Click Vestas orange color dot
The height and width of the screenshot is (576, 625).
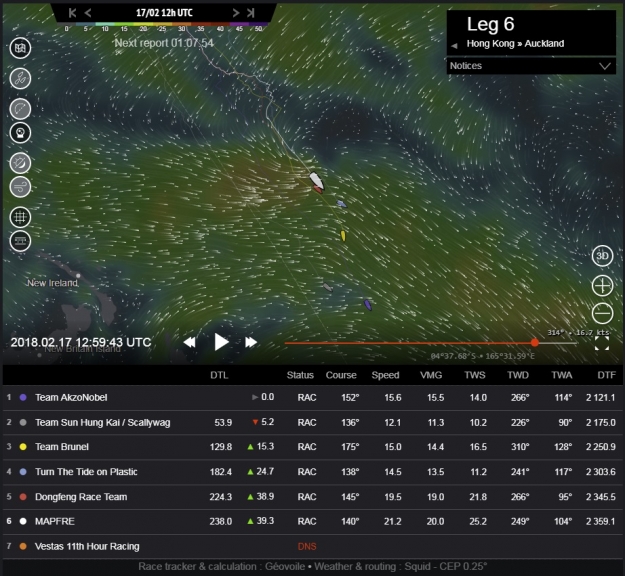pyautogui.click(x=23, y=547)
